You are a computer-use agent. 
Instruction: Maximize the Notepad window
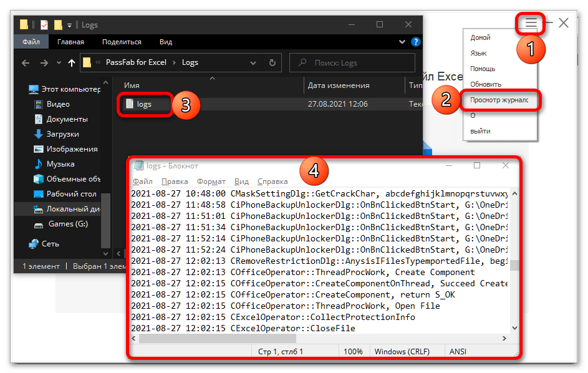point(477,165)
